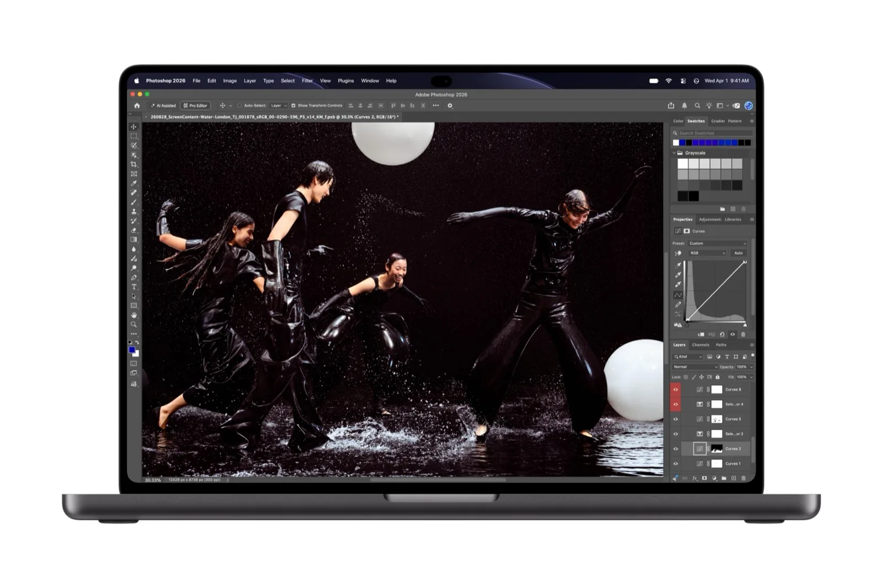This screenshot has height=588, width=883.
Task: Select the Eyedropper tool in the toolbar
Action: [134, 183]
